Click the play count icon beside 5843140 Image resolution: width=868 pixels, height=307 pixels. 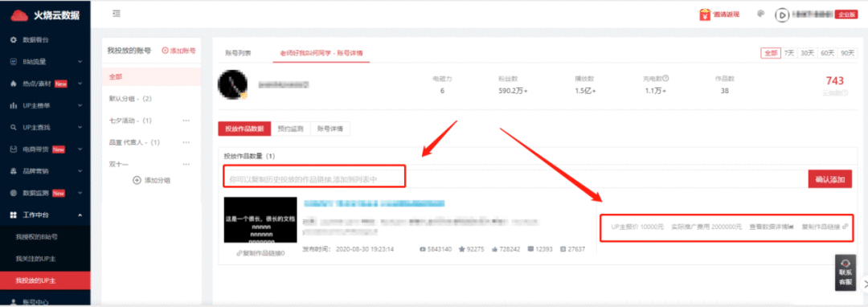(423, 249)
